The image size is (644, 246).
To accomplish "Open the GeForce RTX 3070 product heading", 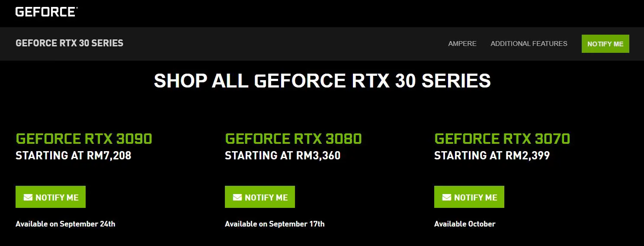I will click(x=502, y=139).
